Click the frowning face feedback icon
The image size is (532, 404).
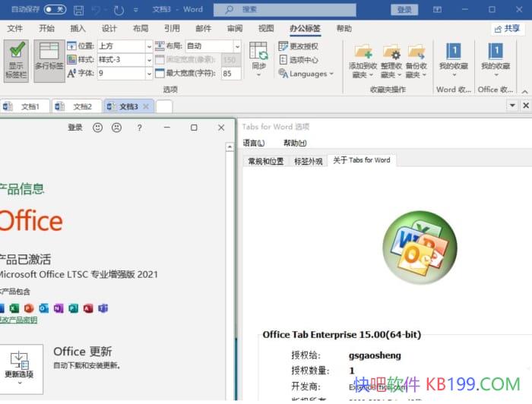coord(116,128)
